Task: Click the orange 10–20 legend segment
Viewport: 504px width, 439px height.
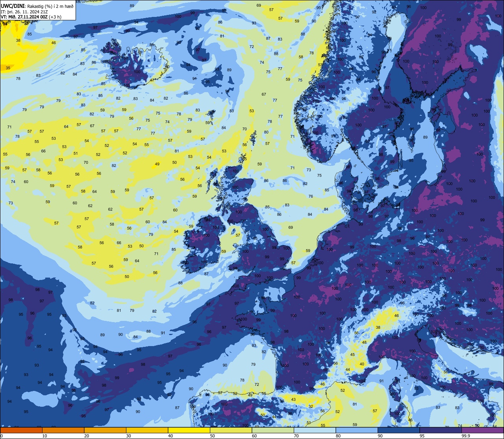Action: tap(63, 430)
